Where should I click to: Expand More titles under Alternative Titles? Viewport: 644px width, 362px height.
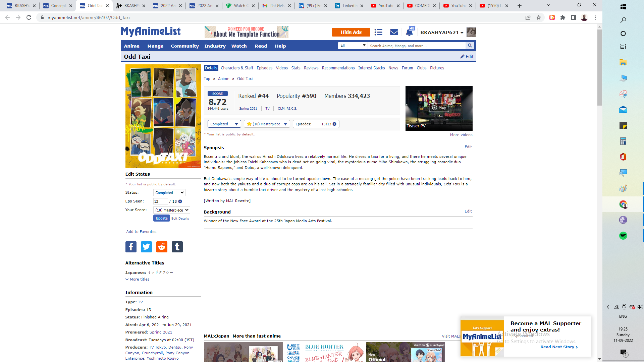pos(138,279)
